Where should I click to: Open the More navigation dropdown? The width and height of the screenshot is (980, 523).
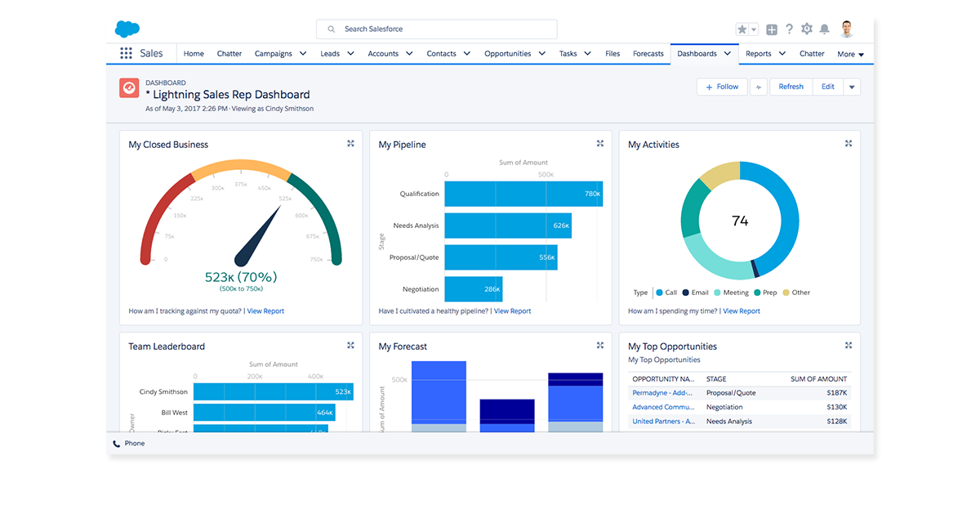850,55
